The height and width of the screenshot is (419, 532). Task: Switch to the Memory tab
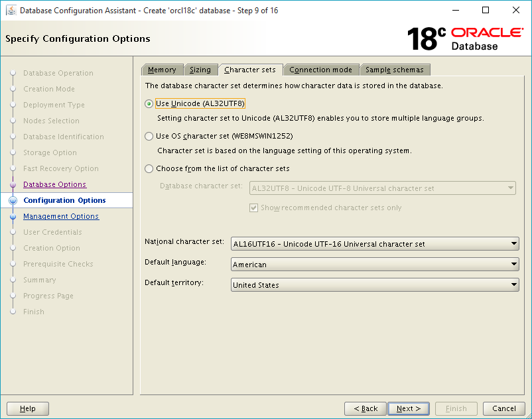pyautogui.click(x=162, y=70)
